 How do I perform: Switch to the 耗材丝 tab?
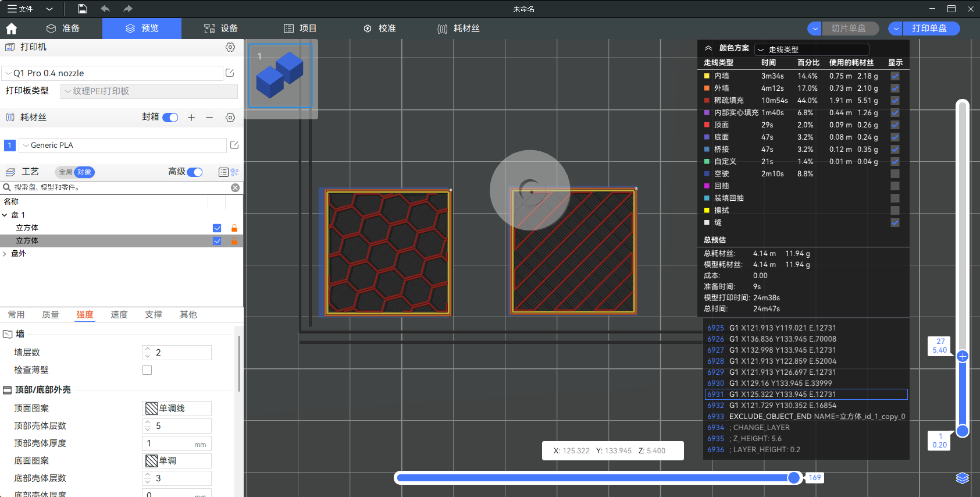pos(459,29)
